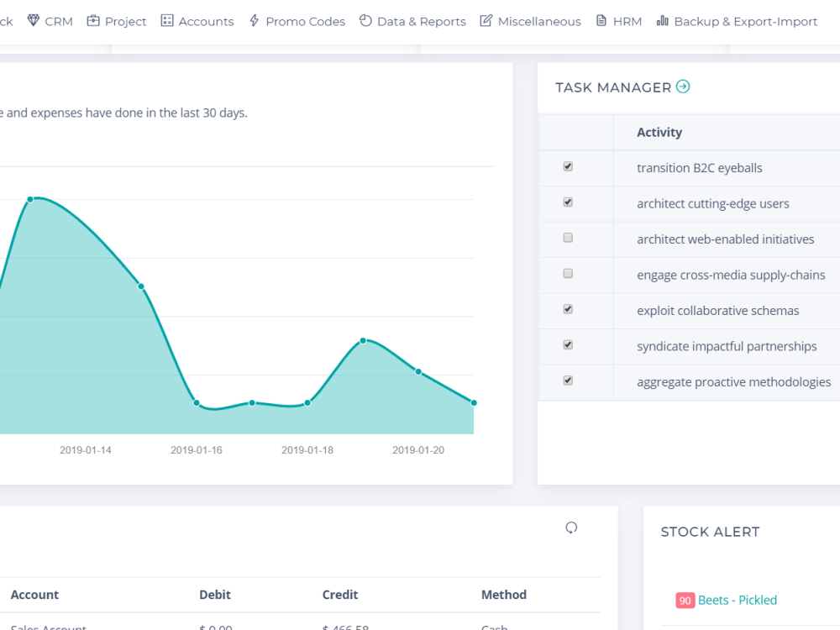Viewport: 840px width, 630px height.
Task: Refresh the transactions panel with the reload icon
Action: (571, 528)
